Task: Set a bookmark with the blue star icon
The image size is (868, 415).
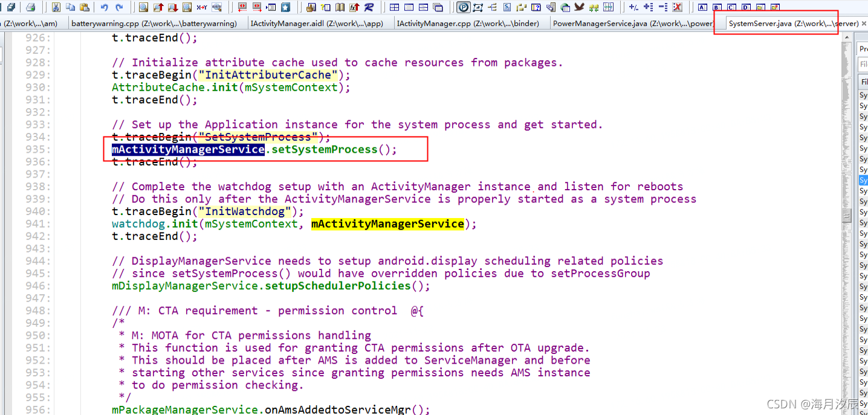Action: click(x=285, y=7)
